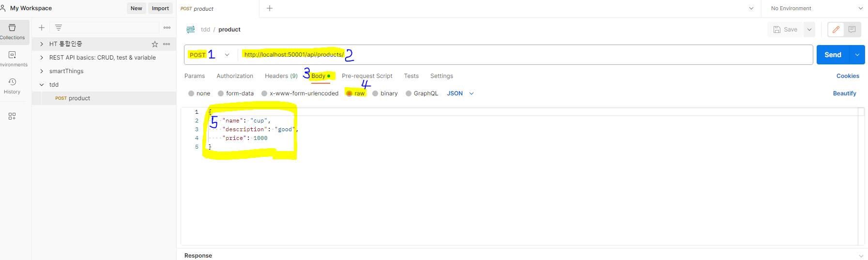
Task: Select the none body type radio
Action: 191,93
